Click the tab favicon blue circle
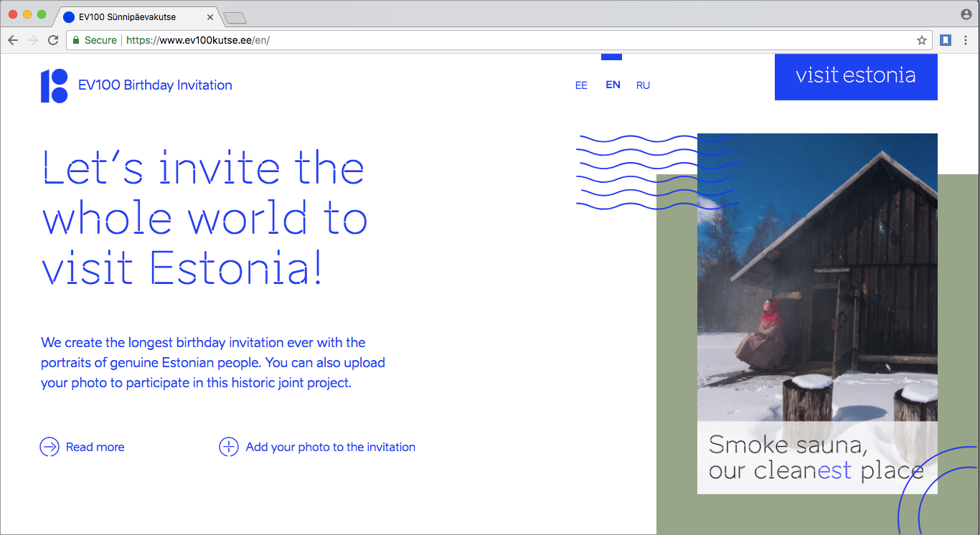Viewport: 980px width, 535px height. tap(69, 16)
